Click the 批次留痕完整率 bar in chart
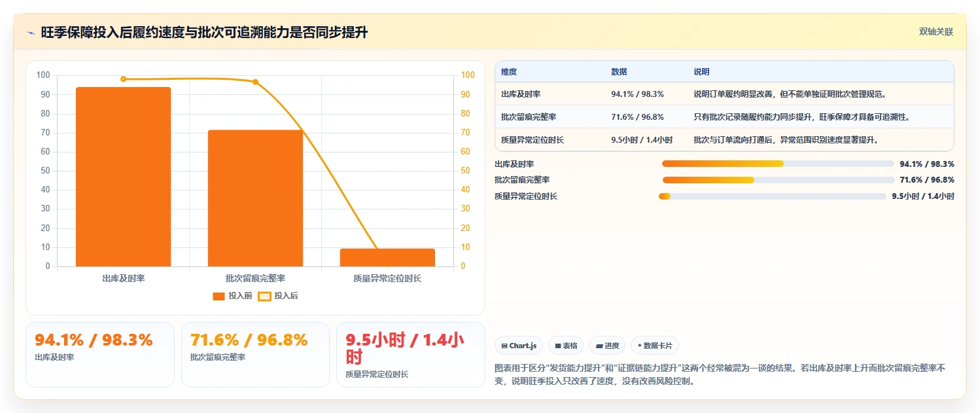This screenshot has height=413, width=980. pos(255,198)
